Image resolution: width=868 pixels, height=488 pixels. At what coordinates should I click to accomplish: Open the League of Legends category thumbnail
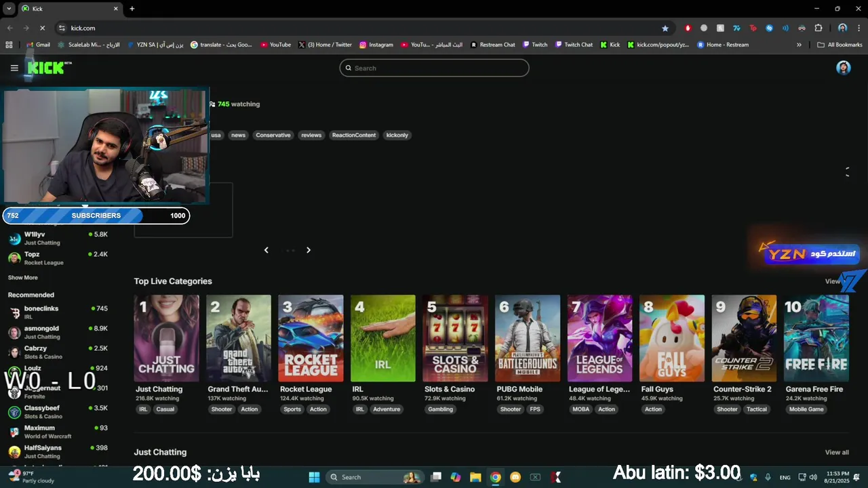tap(599, 338)
